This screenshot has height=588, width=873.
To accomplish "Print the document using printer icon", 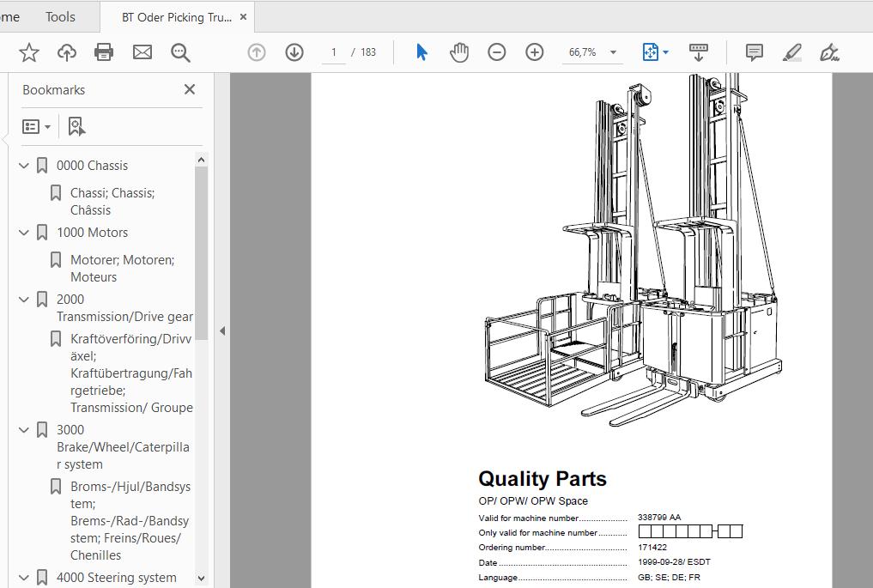I will [x=104, y=52].
